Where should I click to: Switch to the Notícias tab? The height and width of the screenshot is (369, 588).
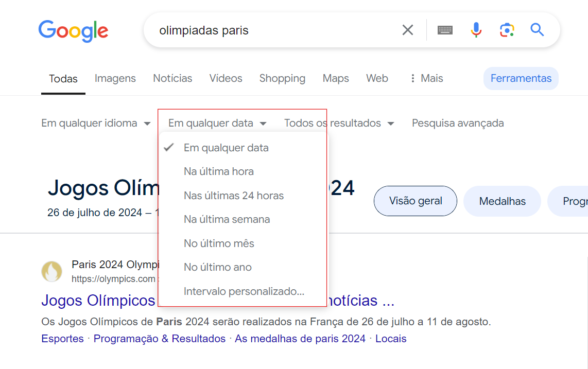[x=172, y=78]
